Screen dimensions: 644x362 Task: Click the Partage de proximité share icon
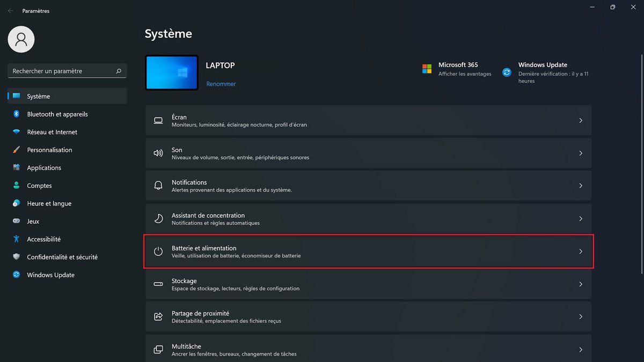(158, 317)
